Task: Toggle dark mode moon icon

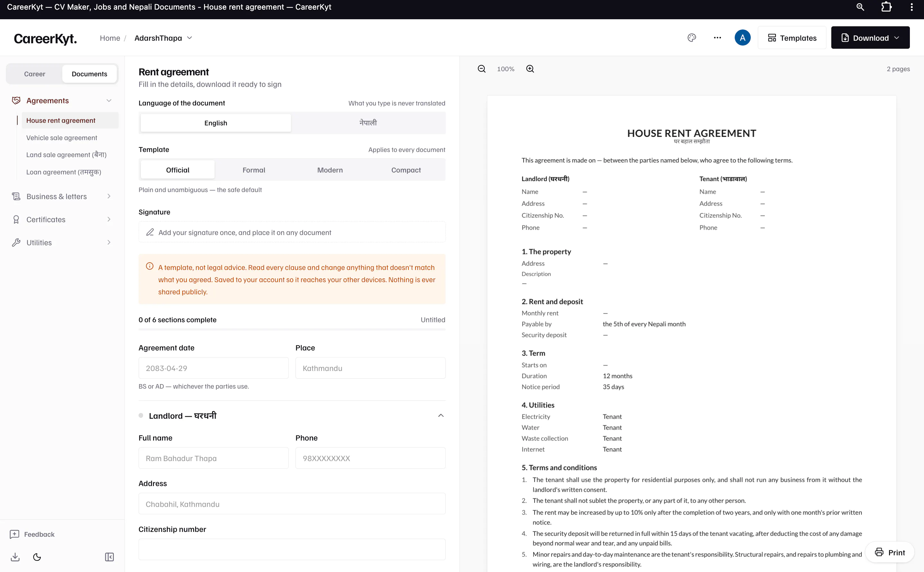Action: pyautogui.click(x=37, y=557)
